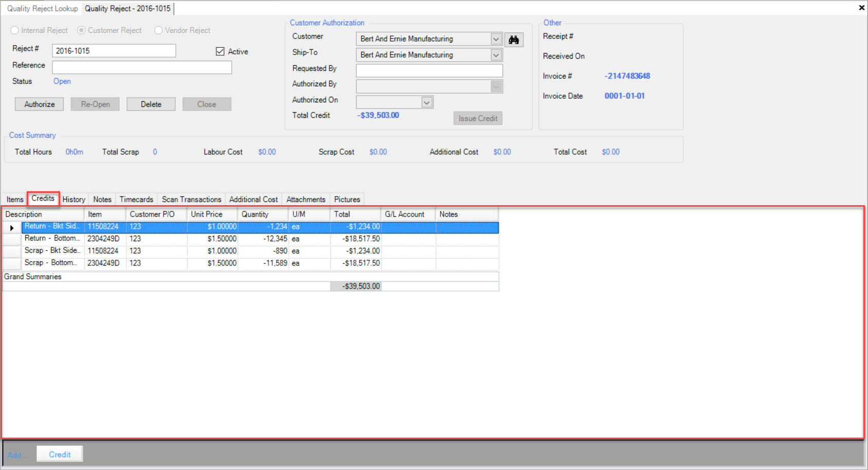This screenshot has width=868, height=470.
Task: Open the Scan Transactions tab
Action: [192, 200]
